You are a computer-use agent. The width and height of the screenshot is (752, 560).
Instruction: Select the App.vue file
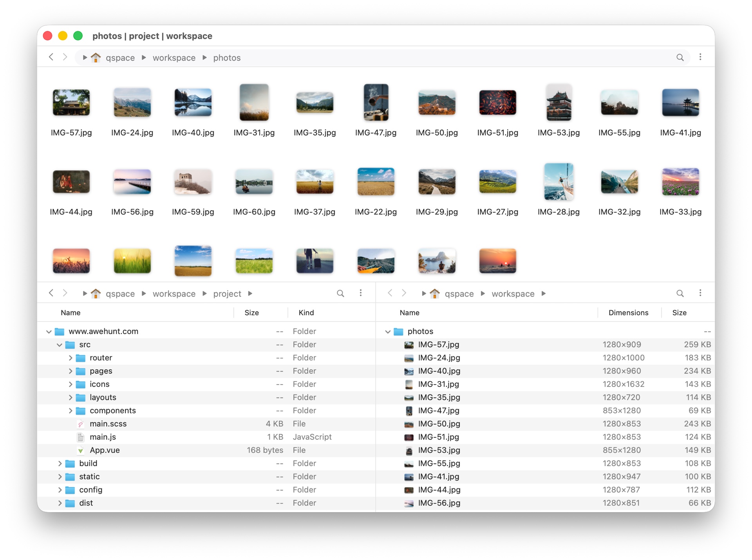pyautogui.click(x=105, y=450)
